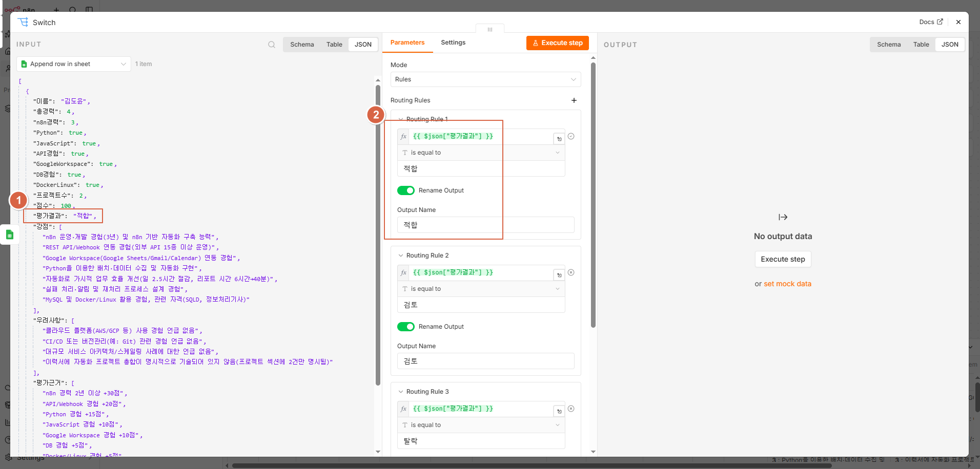Click the fx icon in Routing Rule 1
The width and height of the screenshot is (980, 469).
tap(404, 137)
